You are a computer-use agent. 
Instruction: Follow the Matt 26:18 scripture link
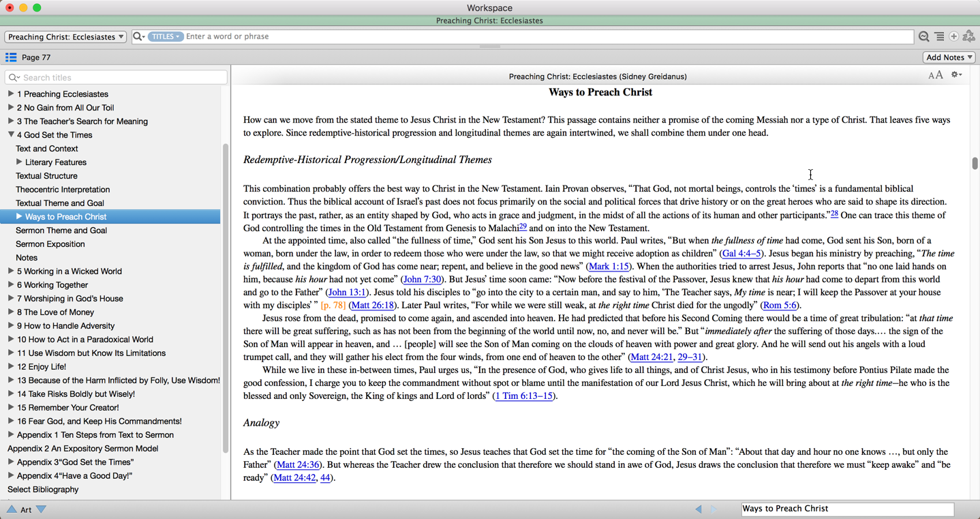373,306
